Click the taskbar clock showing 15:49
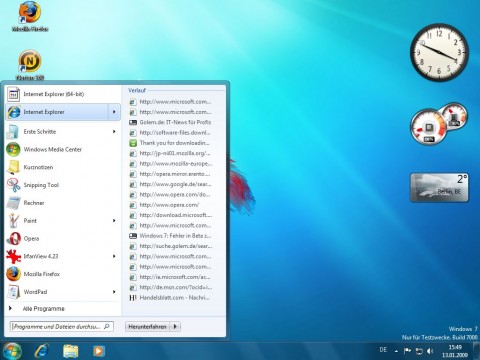480x360 pixels. pos(455,351)
